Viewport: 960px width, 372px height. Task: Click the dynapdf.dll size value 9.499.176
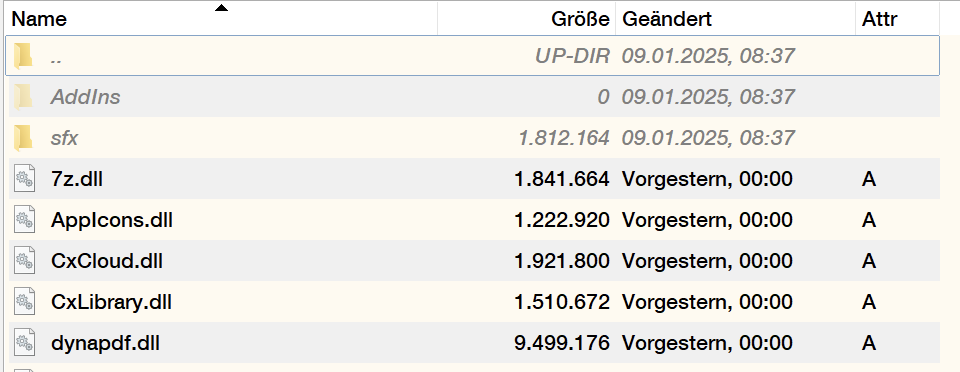pyautogui.click(x=562, y=343)
